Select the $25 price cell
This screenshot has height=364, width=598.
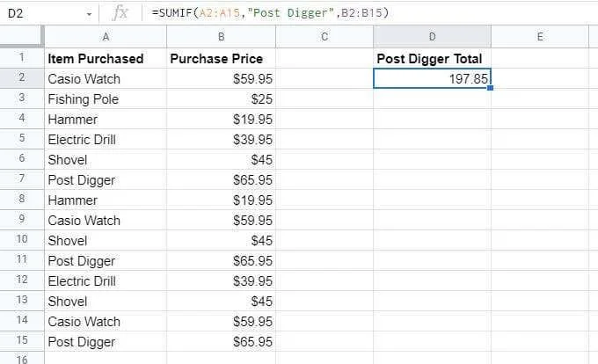[222, 98]
